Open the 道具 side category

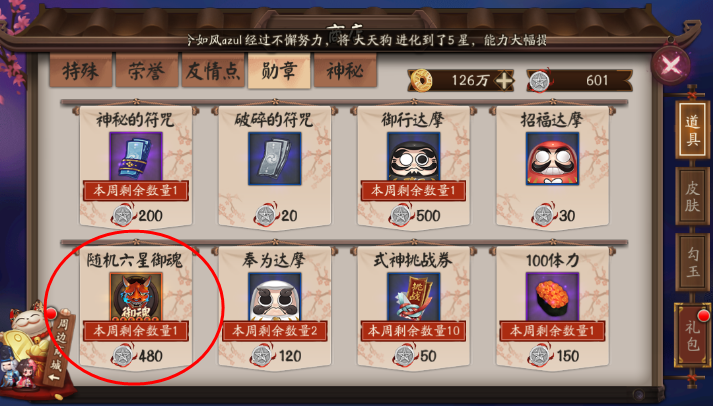pos(692,130)
